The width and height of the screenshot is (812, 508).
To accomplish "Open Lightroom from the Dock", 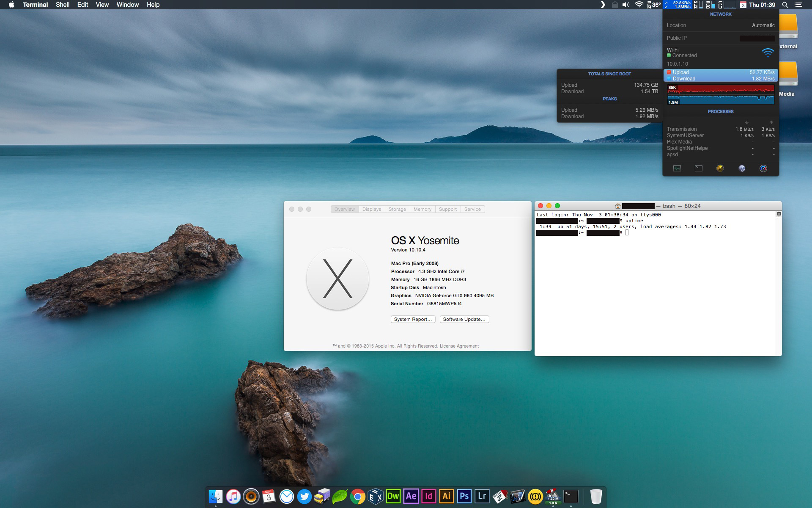I will point(482,496).
